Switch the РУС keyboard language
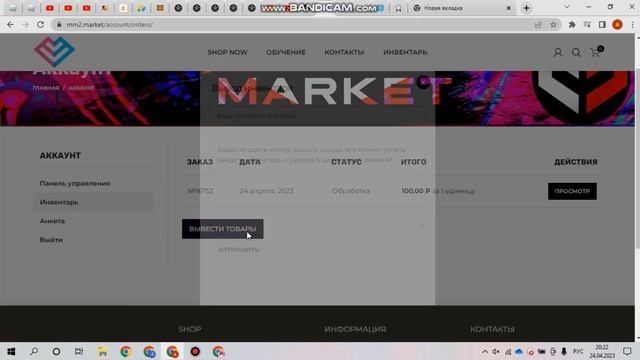The image size is (640, 360). 578,351
